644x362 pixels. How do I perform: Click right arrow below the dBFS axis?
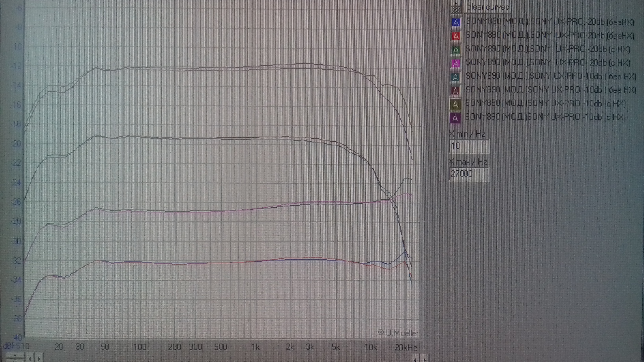(x=39, y=358)
